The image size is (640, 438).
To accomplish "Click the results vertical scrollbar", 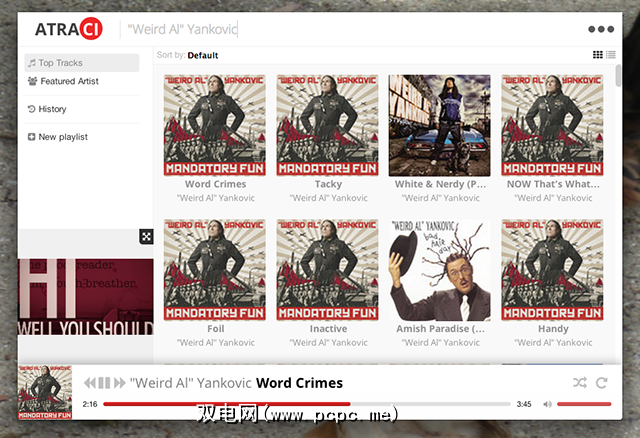I will click(x=618, y=76).
